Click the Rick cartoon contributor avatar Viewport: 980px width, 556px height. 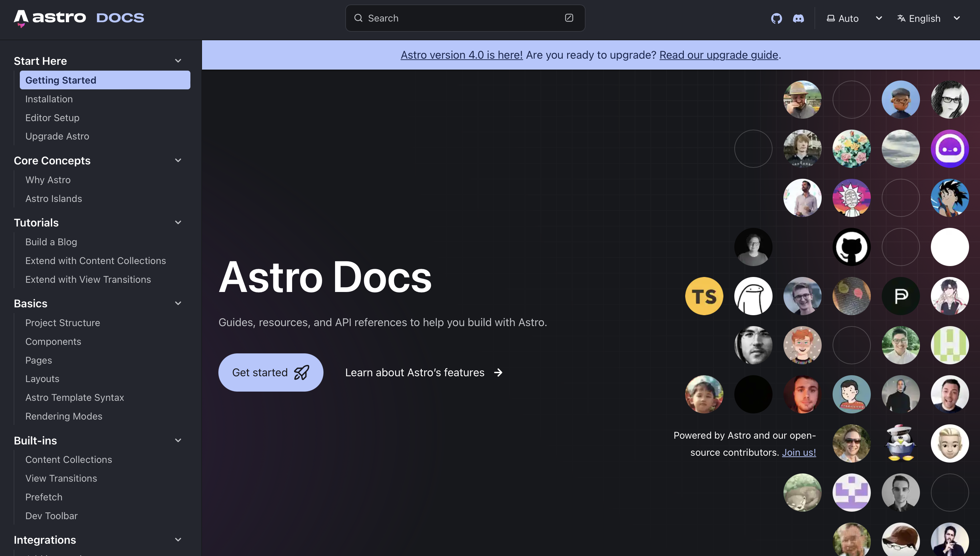(851, 198)
